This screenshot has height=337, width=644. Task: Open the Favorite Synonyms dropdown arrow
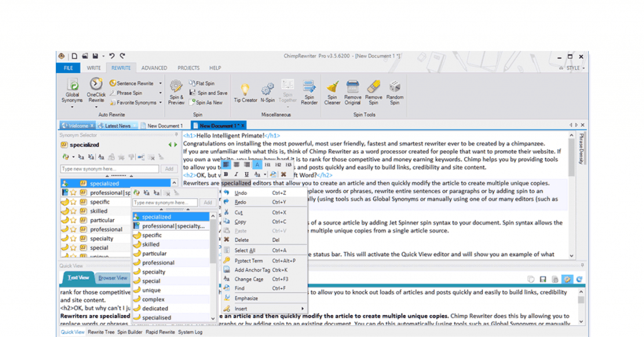click(160, 102)
